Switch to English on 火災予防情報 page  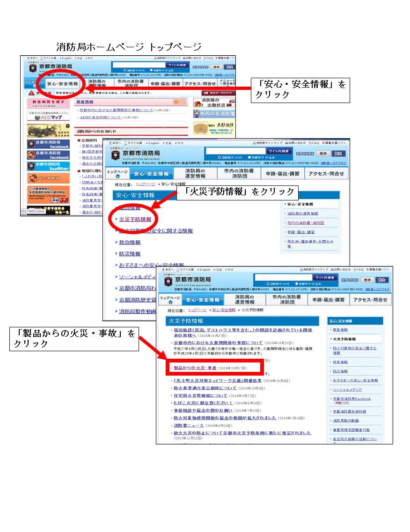[x=205, y=270]
